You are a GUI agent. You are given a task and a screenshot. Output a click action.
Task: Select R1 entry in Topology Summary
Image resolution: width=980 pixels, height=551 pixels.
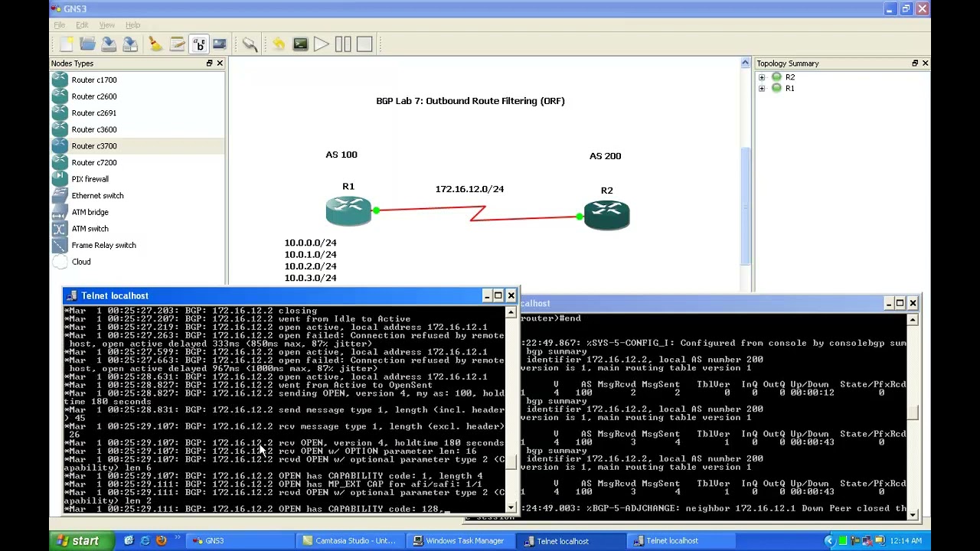tap(790, 89)
